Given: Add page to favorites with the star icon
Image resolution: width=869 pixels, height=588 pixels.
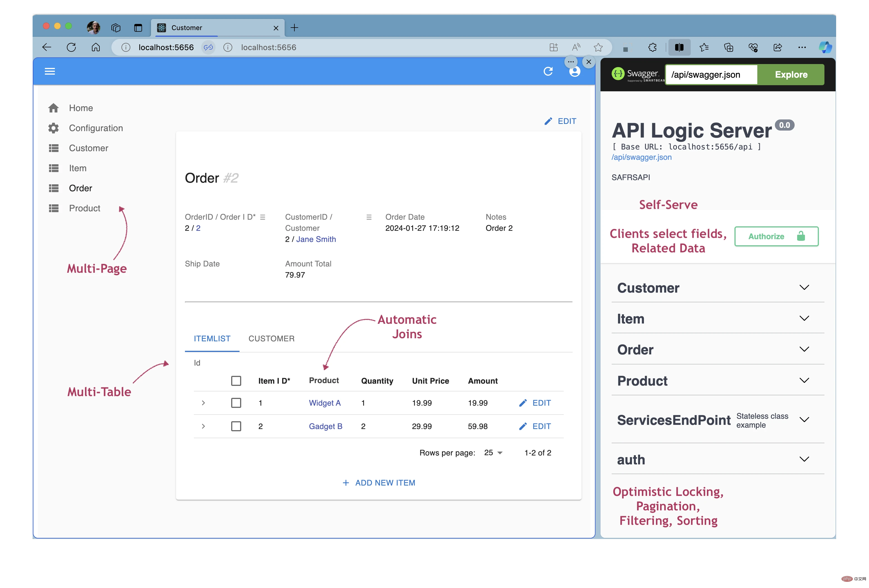Looking at the screenshot, I should (598, 48).
